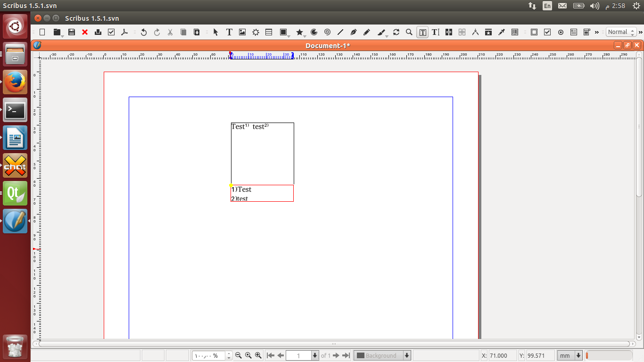The image size is (644, 362).
Task: Select the Text Frame tool
Action: (x=229, y=32)
